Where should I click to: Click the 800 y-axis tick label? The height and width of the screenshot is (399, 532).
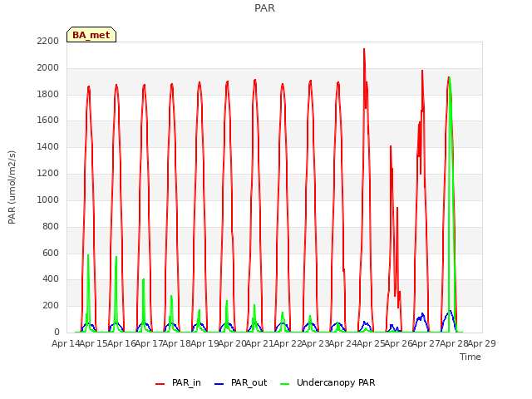pyautogui.click(x=51, y=226)
